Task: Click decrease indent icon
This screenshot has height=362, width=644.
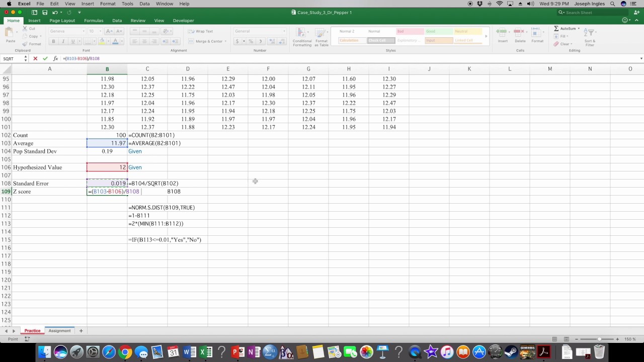Action: 166,41
